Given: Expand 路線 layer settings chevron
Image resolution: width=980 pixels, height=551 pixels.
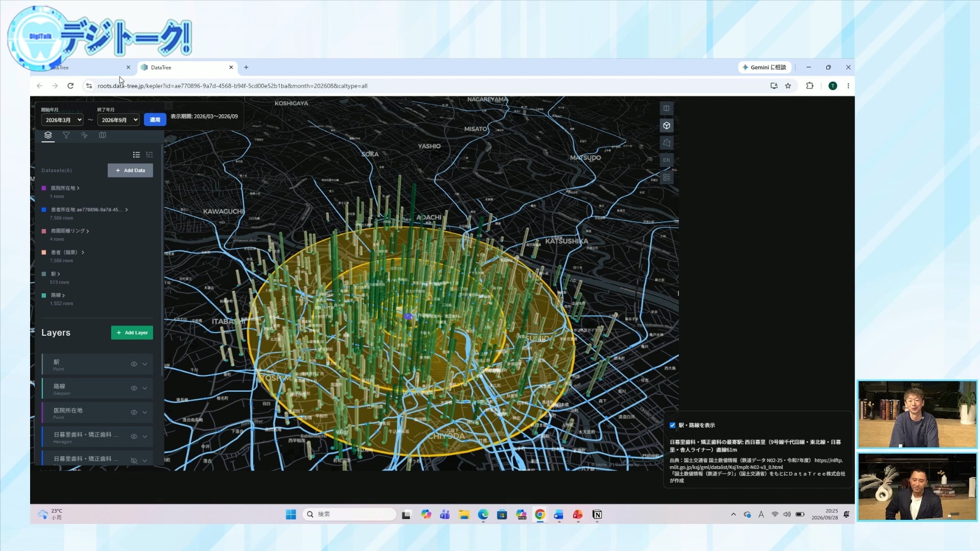Looking at the screenshot, I should (145, 388).
